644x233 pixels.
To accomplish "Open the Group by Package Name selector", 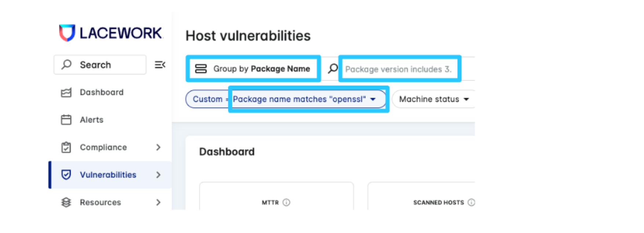I will click(253, 69).
